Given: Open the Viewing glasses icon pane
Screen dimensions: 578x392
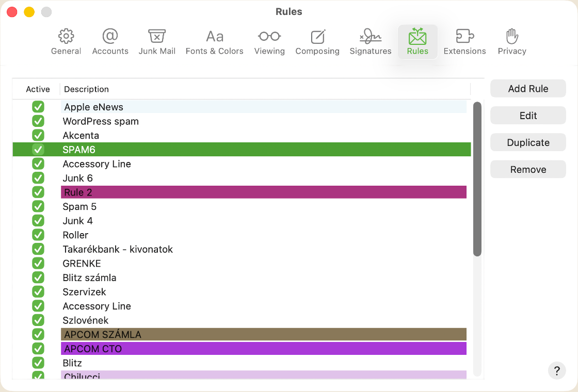Looking at the screenshot, I should [269, 42].
